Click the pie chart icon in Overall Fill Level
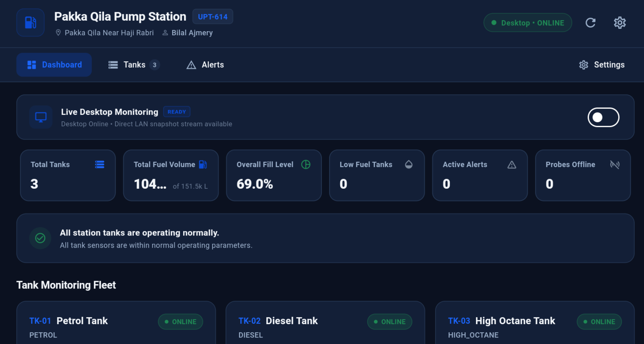The width and height of the screenshot is (644, 344). 306,164
